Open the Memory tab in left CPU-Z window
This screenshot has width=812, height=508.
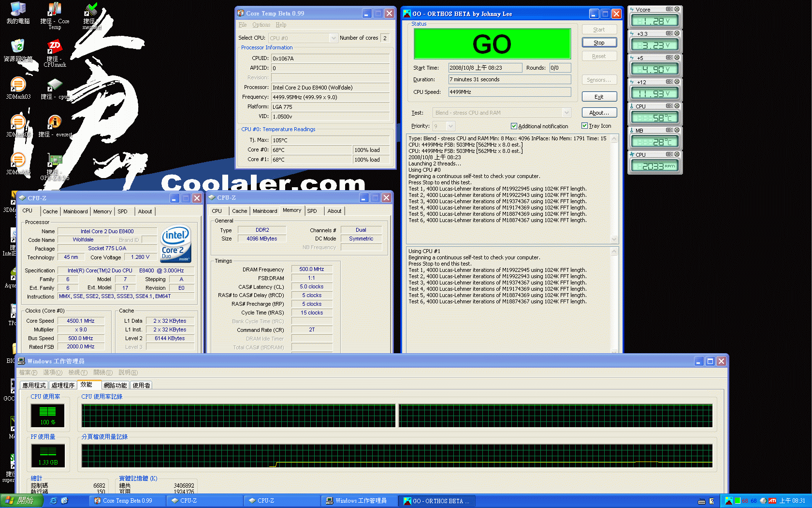point(102,211)
